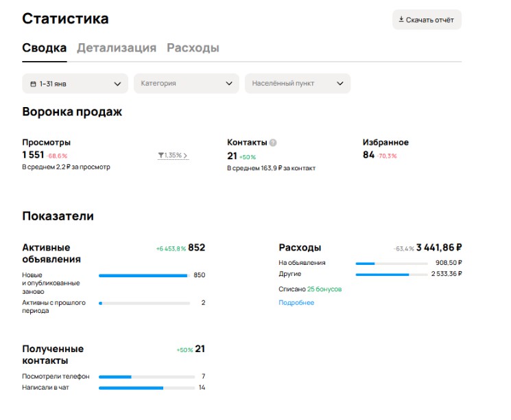
Task: Click the Воронка продаж heading
Action: coord(72,112)
